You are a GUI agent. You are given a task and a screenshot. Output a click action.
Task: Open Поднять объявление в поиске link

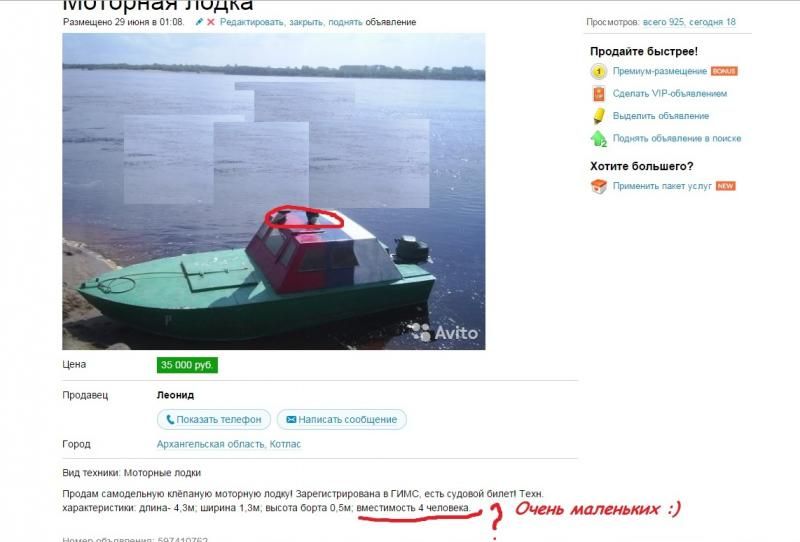(677, 138)
